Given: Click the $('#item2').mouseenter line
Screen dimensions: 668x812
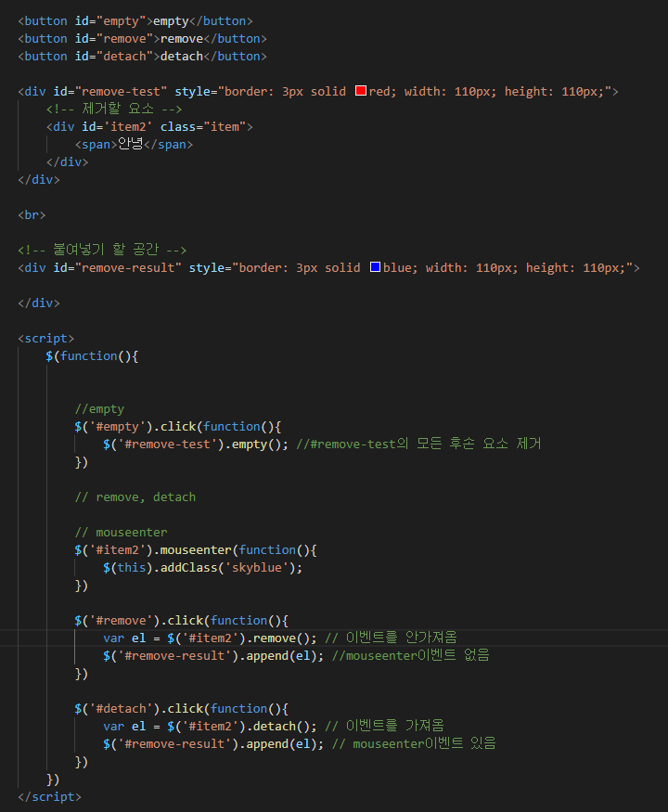Looking at the screenshot, I should (x=196, y=550).
